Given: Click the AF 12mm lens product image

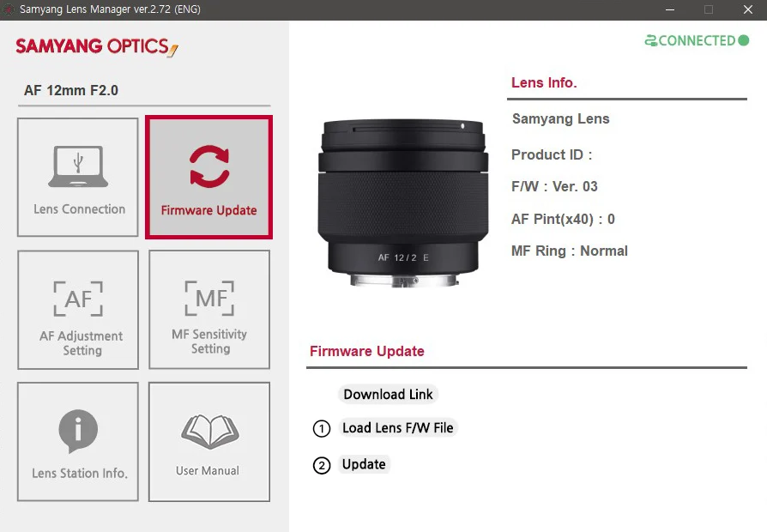Looking at the screenshot, I should (x=403, y=203).
